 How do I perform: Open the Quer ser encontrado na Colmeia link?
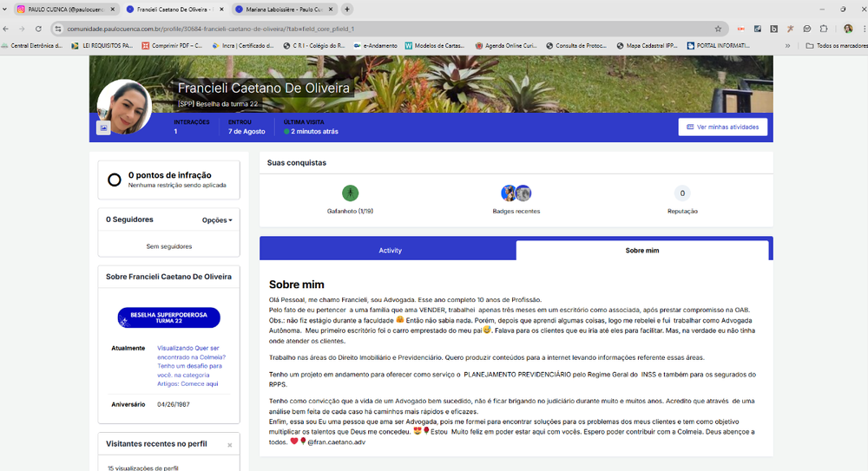pos(192,366)
